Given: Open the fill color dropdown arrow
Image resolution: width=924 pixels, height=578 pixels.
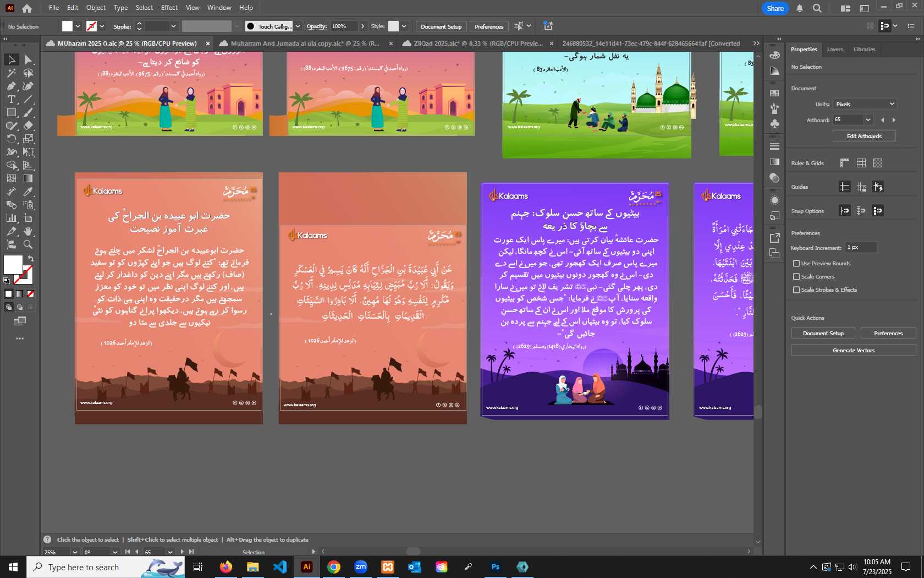Looking at the screenshot, I should click(78, 26).
